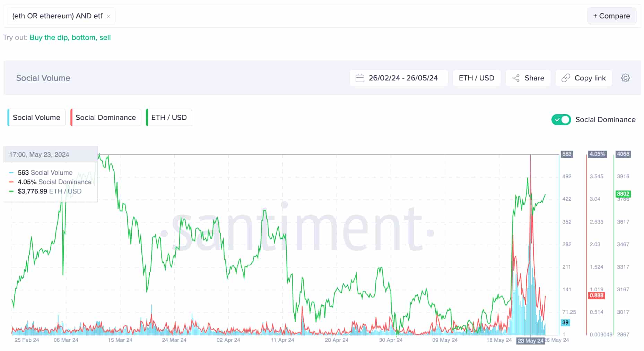Image resolution: width=644 pixels, height=351 pixels.
Task: Toggle ETH / USD price line in legend
Action: 169,118
